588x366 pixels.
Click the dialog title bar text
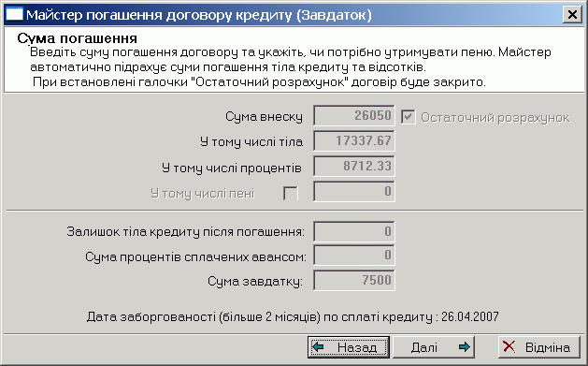[199, 15]
